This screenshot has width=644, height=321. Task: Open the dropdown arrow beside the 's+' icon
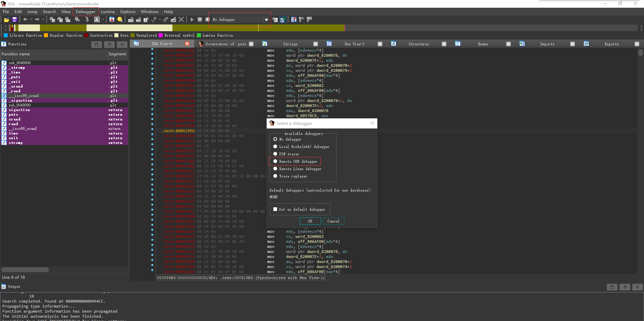click(160, 19)
